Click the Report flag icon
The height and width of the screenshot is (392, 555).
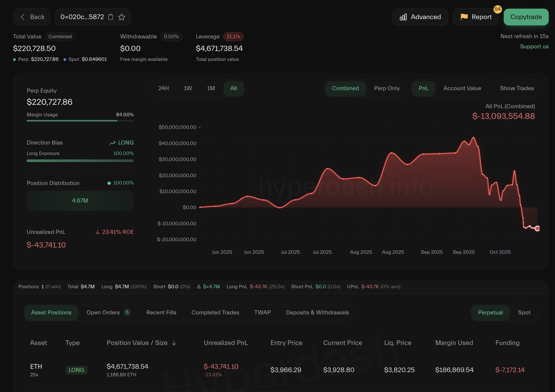[x=464, y=17]
